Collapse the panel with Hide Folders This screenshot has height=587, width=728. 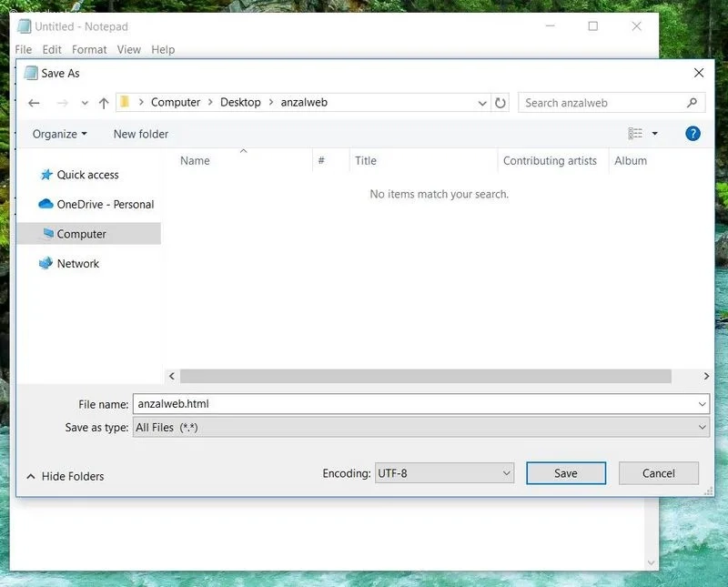coord(66,476)
